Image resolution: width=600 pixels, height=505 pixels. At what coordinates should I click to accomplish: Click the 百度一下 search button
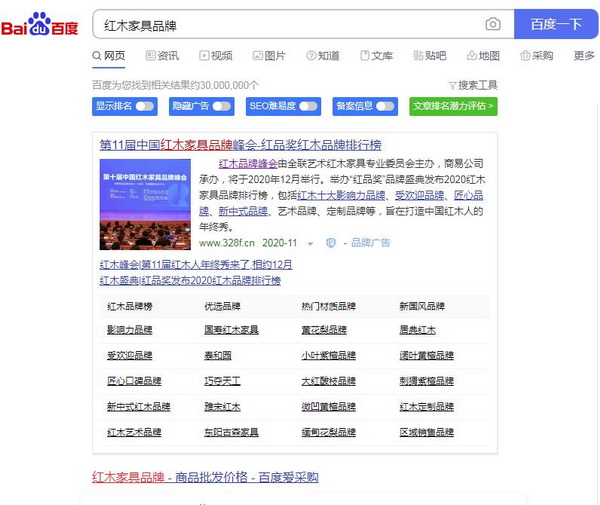(556, 24)
